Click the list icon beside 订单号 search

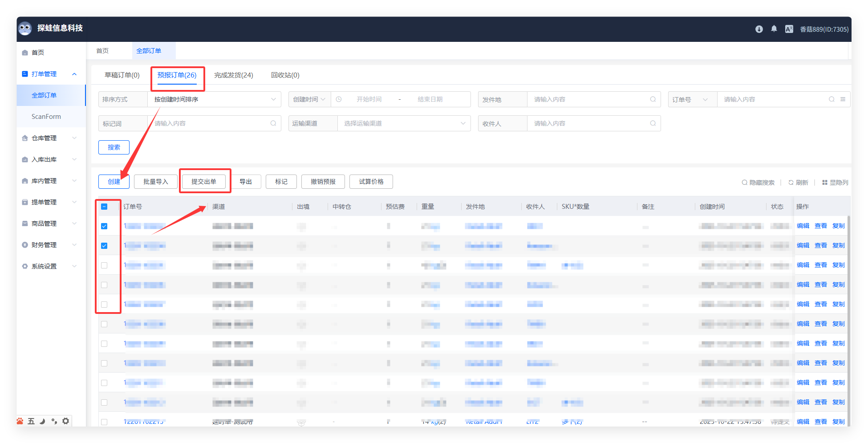(843, 99)
